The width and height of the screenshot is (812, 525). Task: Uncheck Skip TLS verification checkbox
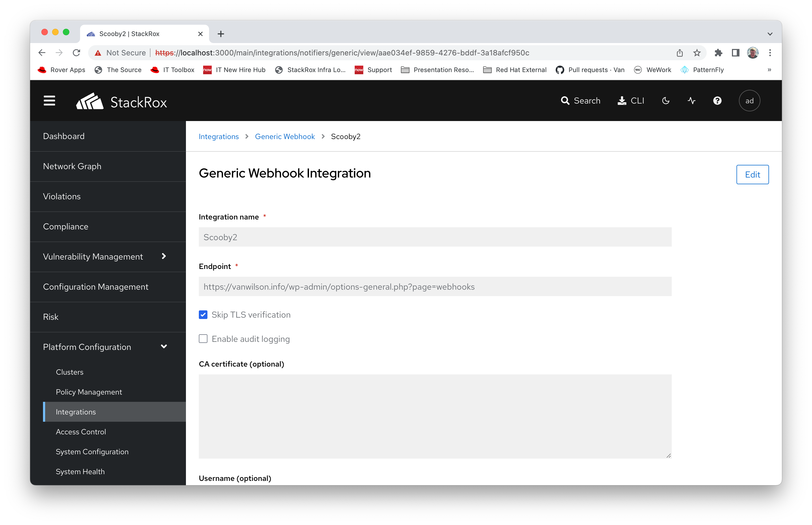(203, 315)
